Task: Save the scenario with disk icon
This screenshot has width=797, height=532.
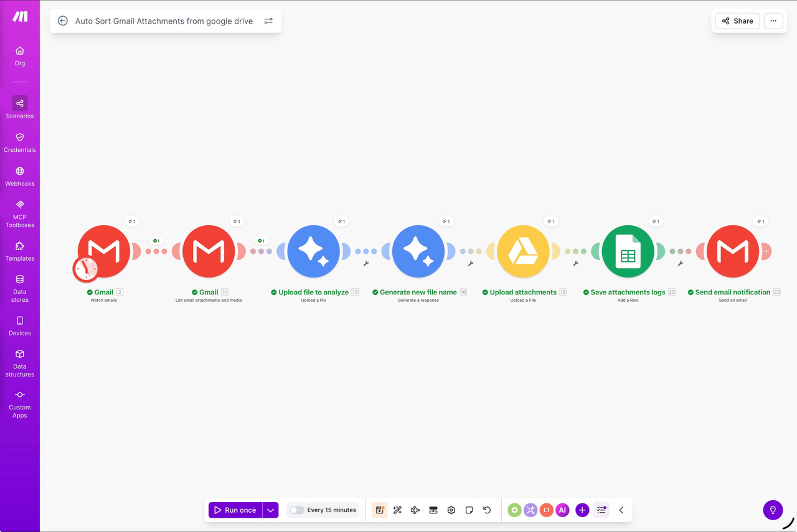Action: (x=379, y=510)
